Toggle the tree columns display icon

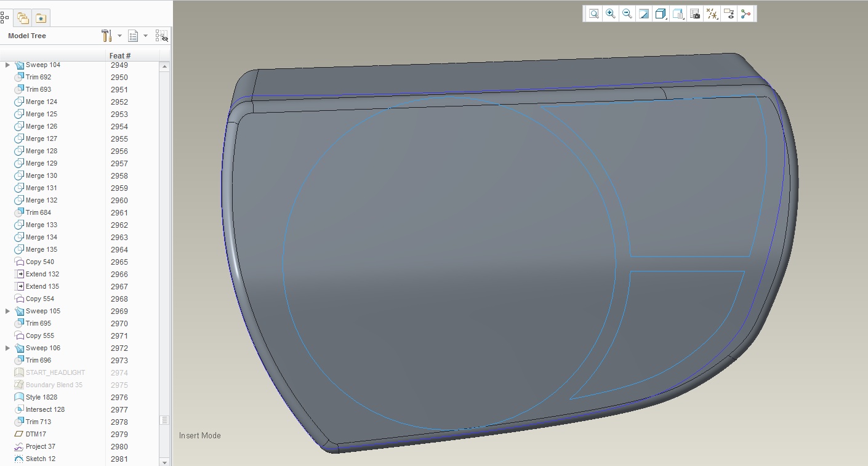tap(161, 36)
